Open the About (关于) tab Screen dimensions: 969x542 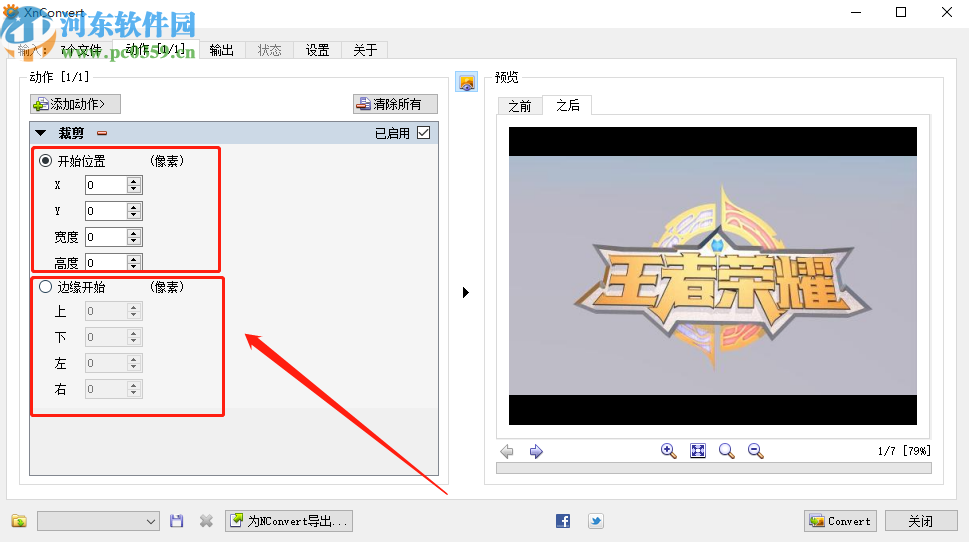(x=365, y=50)
